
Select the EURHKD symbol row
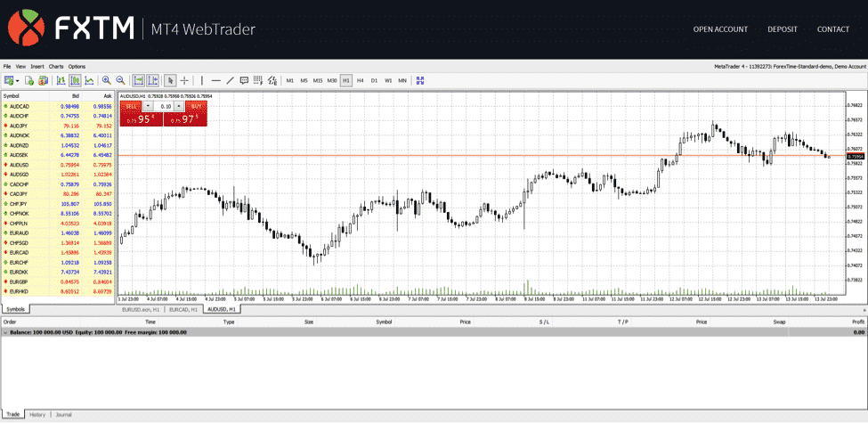[x=58, y=291]
